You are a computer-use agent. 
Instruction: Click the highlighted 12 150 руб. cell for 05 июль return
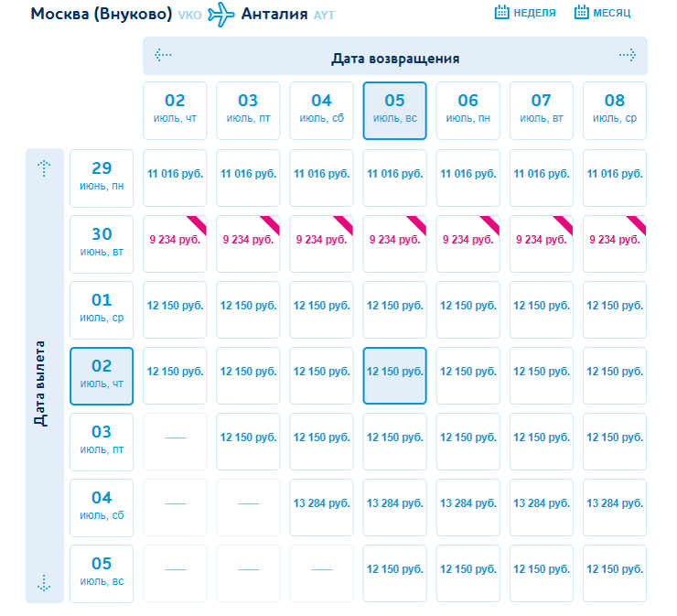(394, 376)
